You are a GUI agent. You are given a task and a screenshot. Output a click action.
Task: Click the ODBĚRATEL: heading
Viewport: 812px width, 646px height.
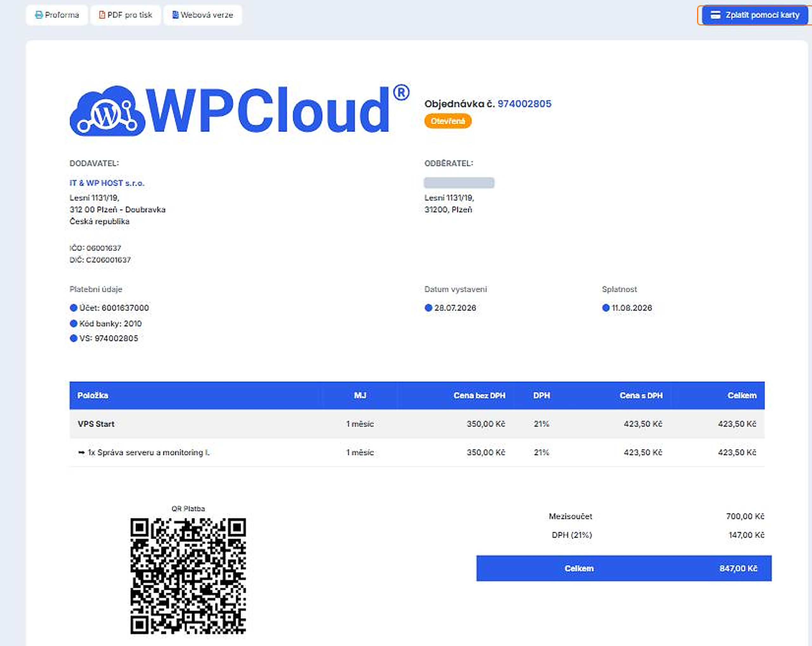click(449, 163)
